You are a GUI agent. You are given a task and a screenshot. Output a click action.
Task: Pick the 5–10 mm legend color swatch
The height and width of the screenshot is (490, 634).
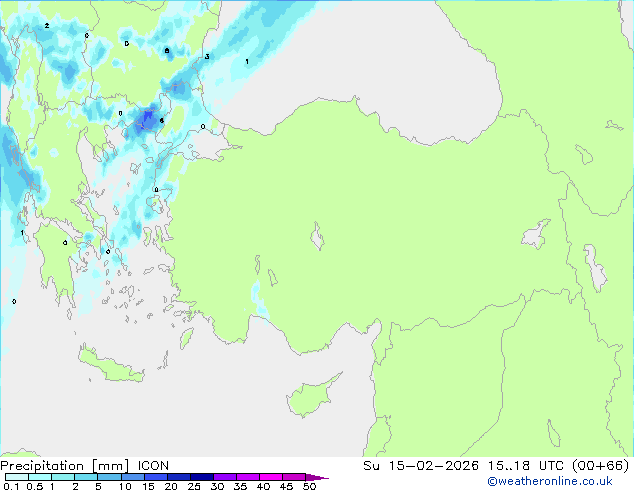click(110, 477)
